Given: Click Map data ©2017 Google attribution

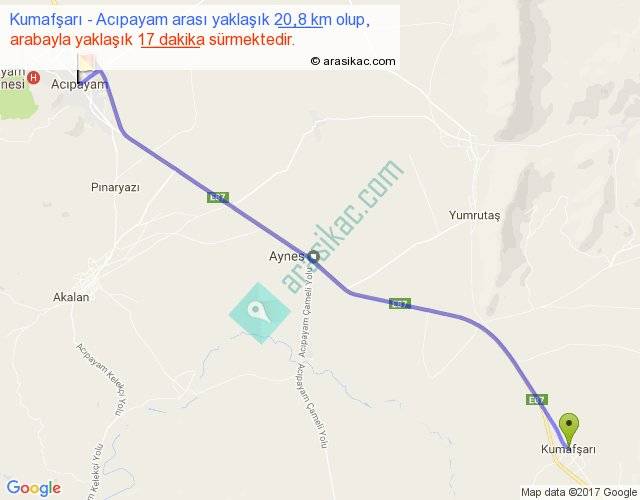Looking at the screenshot, I should (579, 492).
